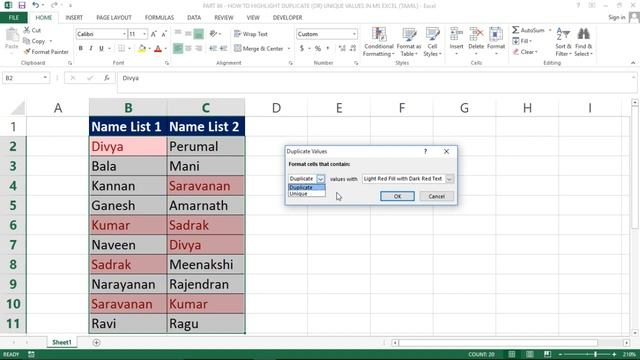Select the Sheet1 tab

pos(62,342)
